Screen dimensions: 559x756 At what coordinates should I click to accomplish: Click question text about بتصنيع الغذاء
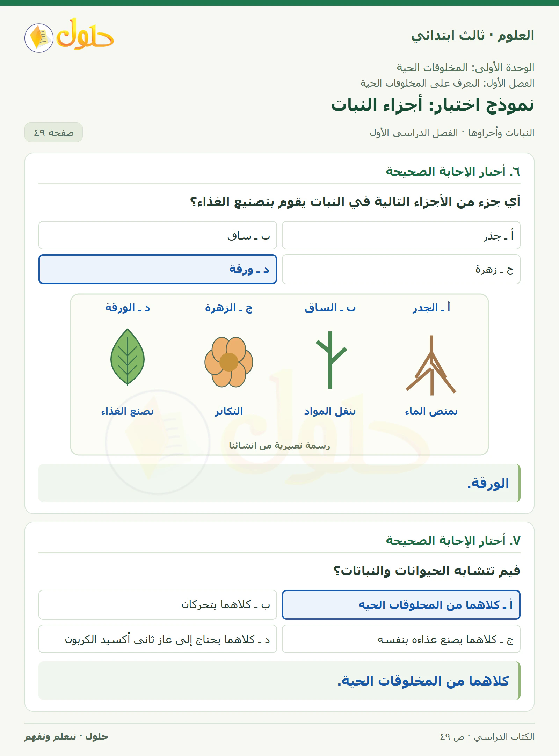point(355,202)
